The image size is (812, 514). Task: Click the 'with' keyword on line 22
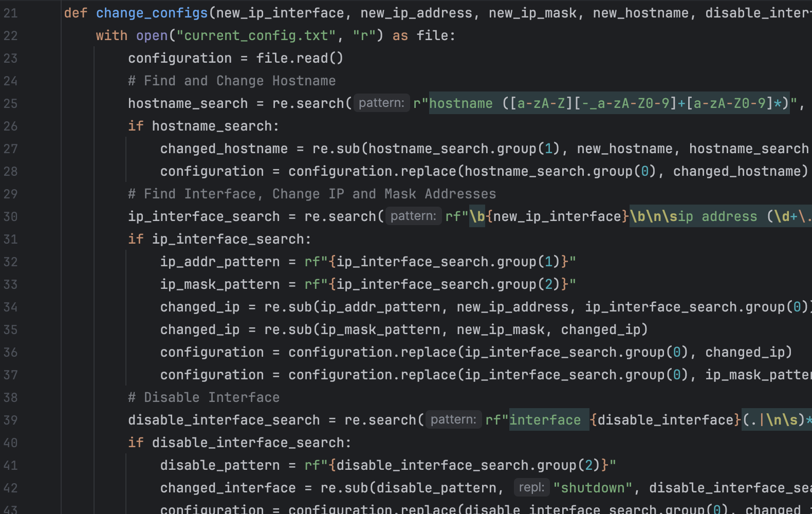tap(112, 35)
